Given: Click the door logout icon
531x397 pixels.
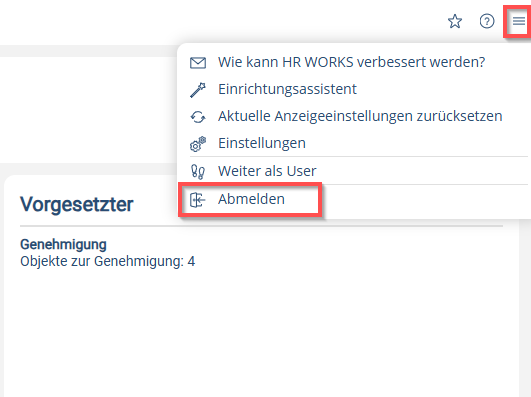Looking at the screenshot, I should (198, 200).
